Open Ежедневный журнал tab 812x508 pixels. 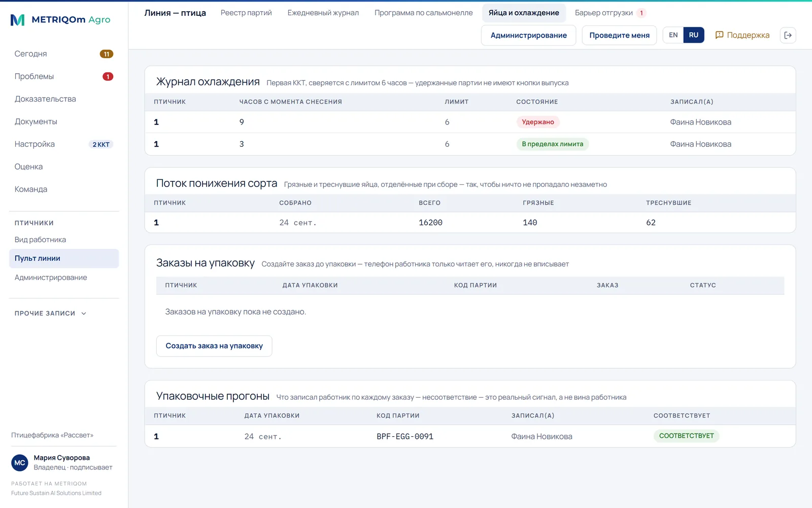[323, 13]
